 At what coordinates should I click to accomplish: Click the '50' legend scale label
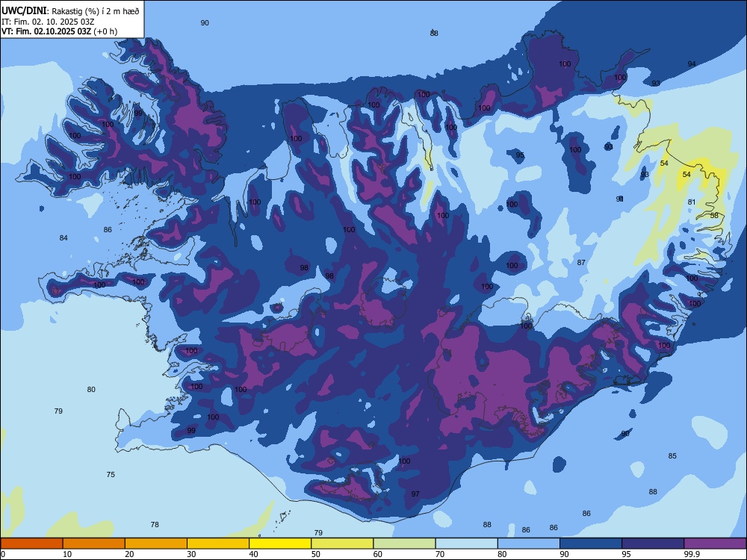[316, 554]
